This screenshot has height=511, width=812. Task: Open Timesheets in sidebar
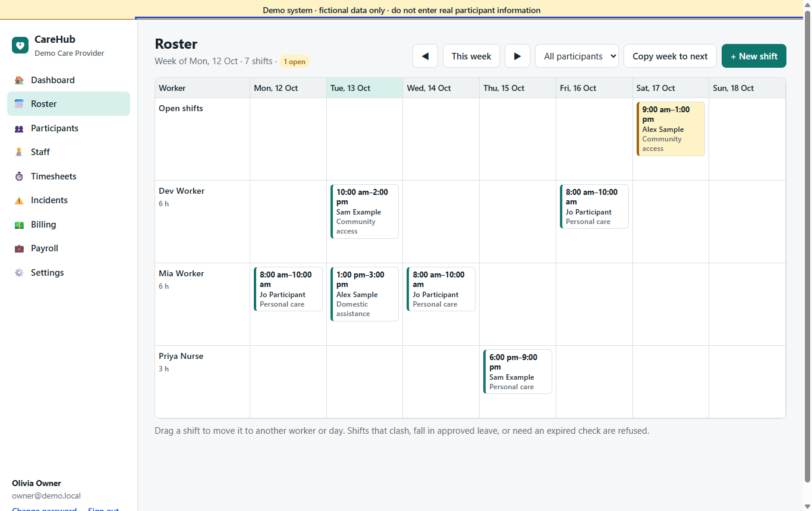pos(68,176)
